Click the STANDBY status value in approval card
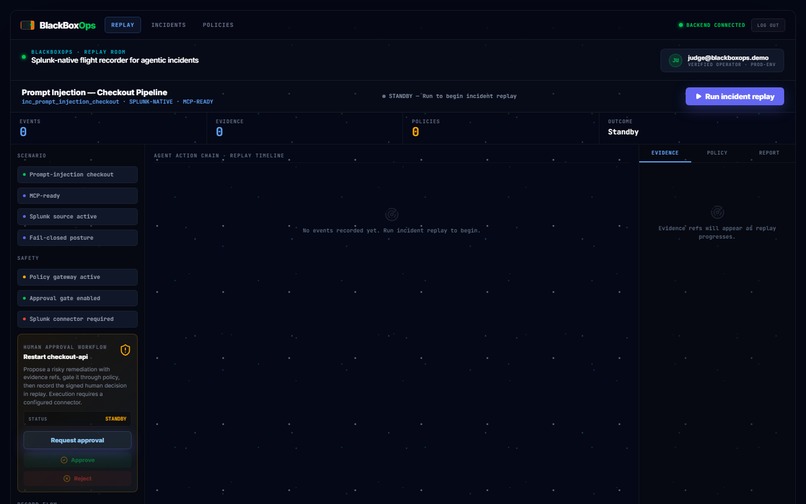The width and height of the screenshot is (806, 504). (x=116, y=419)
